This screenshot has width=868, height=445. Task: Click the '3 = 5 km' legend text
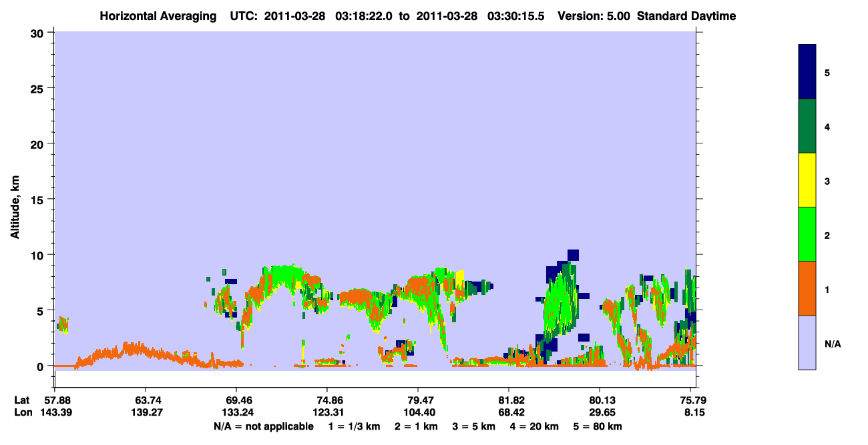click(474, 426)
